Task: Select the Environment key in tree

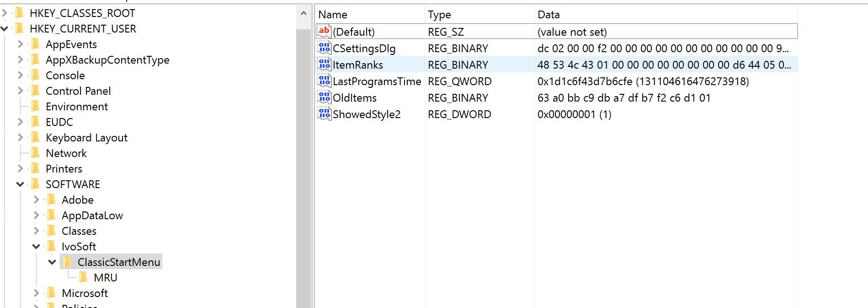Action: 76,107
